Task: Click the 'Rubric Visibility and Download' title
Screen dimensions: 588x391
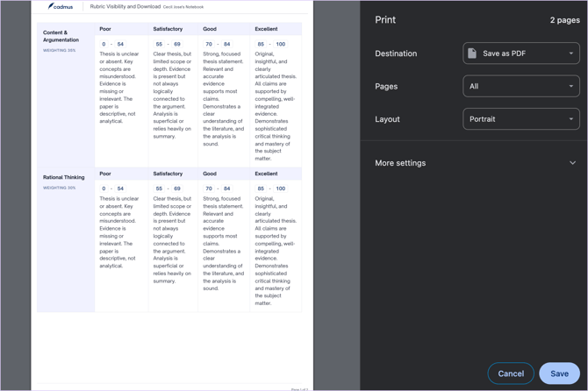Action: [125, 6]
